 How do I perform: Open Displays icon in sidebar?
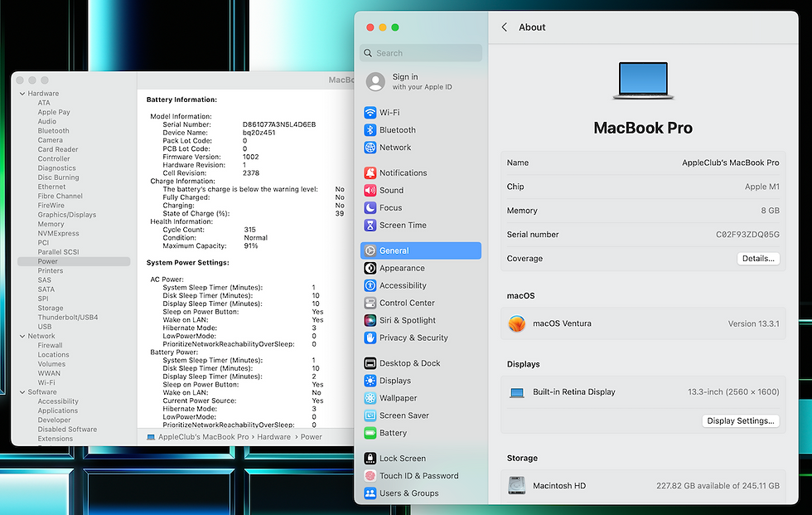point(370,381)
